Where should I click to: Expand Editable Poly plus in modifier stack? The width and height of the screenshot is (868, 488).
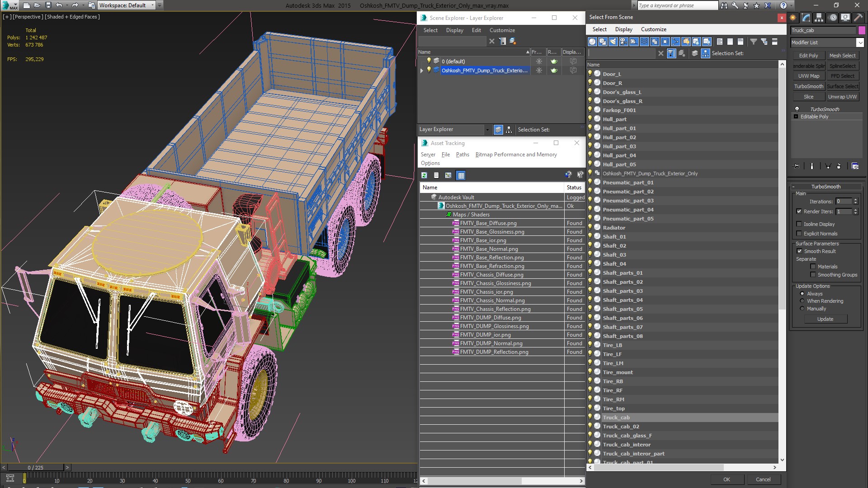click(x=796, y=117)
